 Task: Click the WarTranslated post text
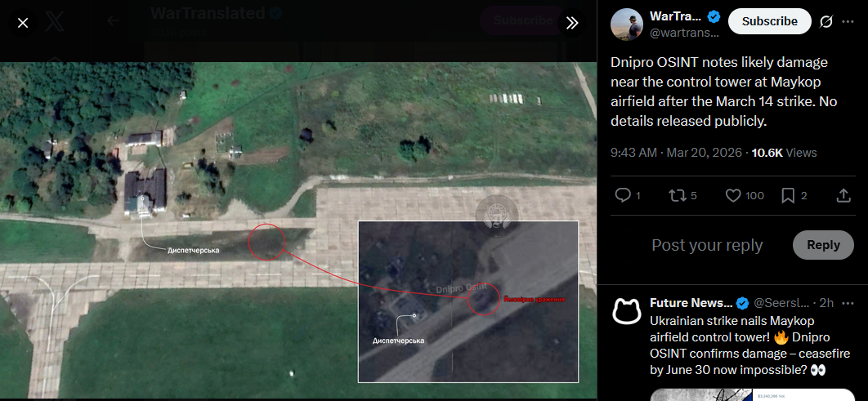click(723, 91)
